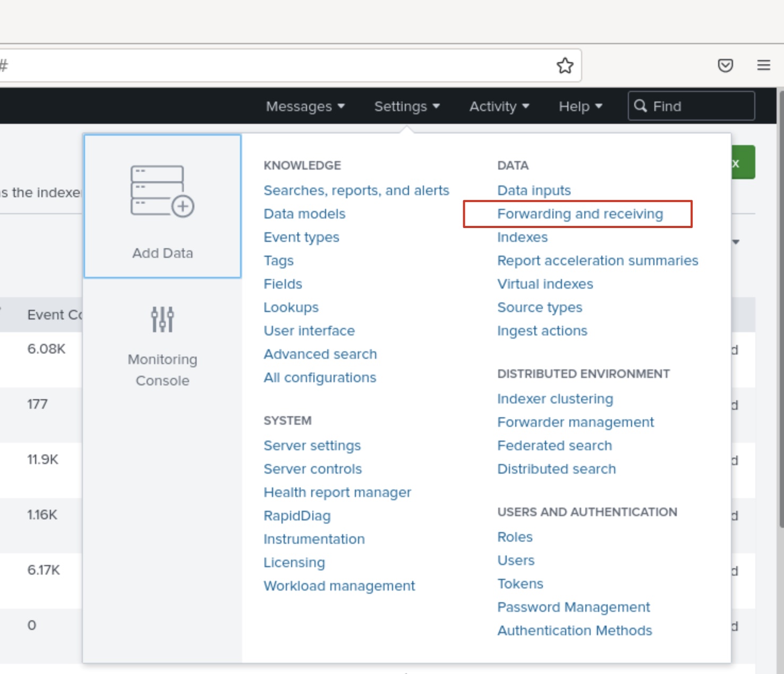
Task: Click the Find magnifier icon
Action: tap(641, 106)
